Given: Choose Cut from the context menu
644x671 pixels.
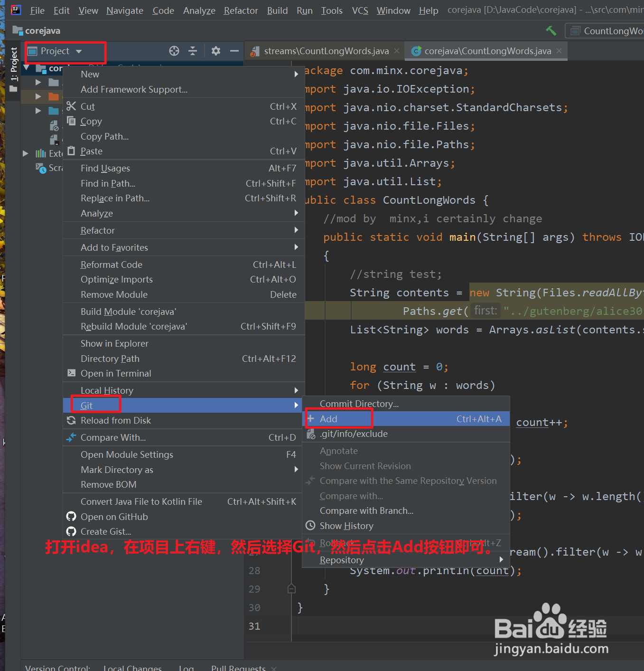Looking at the screenshot, I should coord(184,106).
